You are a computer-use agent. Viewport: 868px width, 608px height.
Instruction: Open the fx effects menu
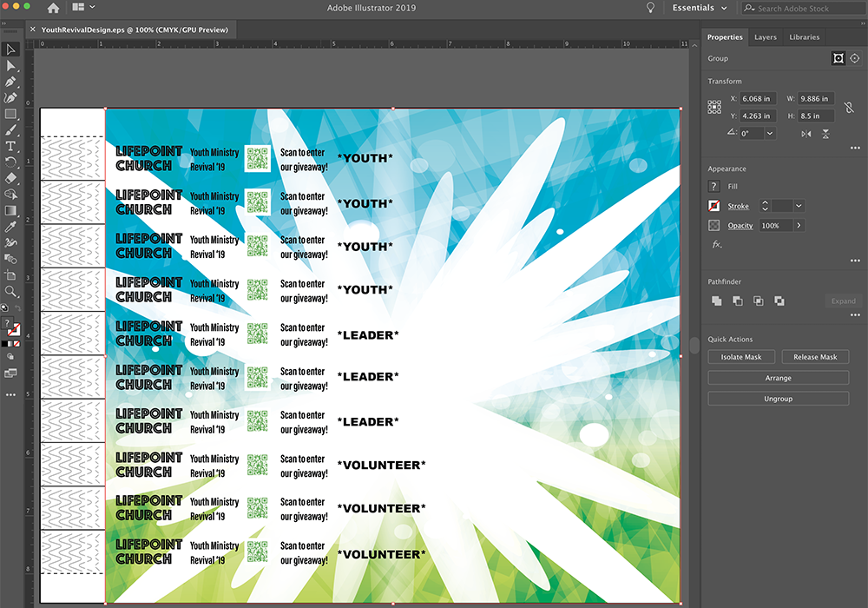coord(717,244)
